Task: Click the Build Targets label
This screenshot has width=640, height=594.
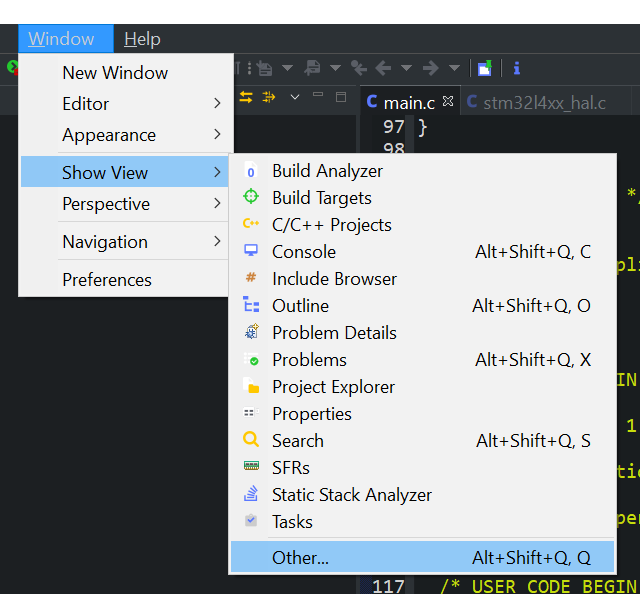Action: (x=322, y=198)
